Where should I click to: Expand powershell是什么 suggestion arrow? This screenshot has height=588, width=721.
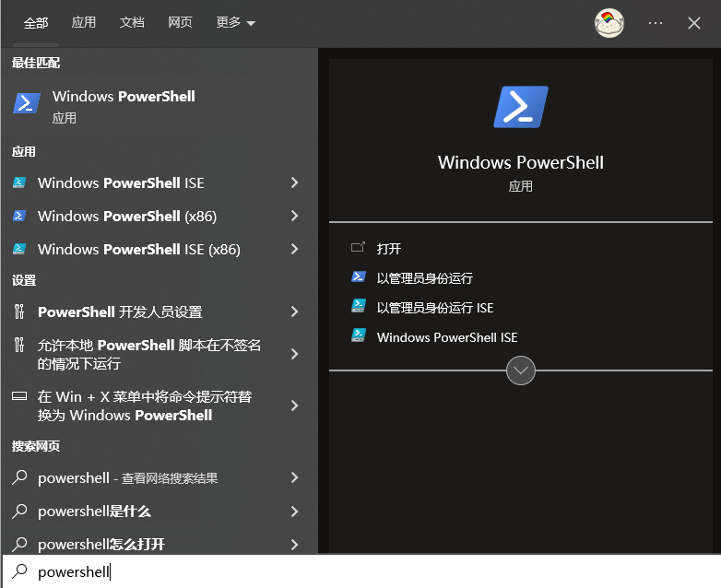(295, 512)
